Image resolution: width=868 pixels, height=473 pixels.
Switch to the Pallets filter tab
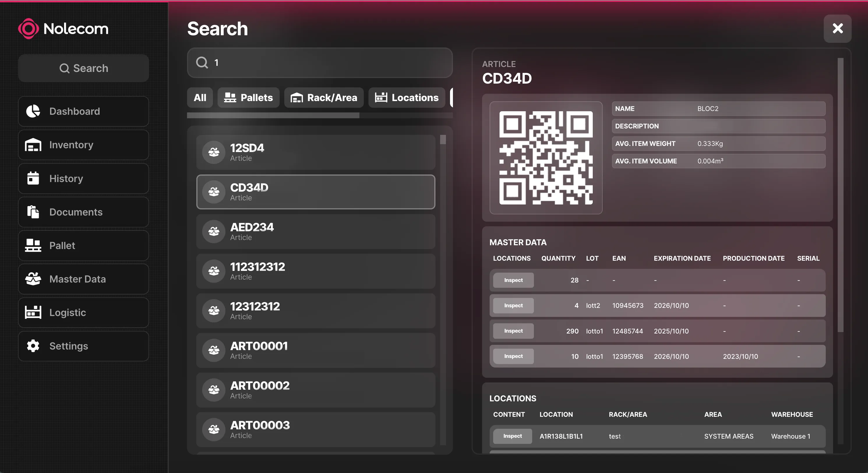(248, 98)
